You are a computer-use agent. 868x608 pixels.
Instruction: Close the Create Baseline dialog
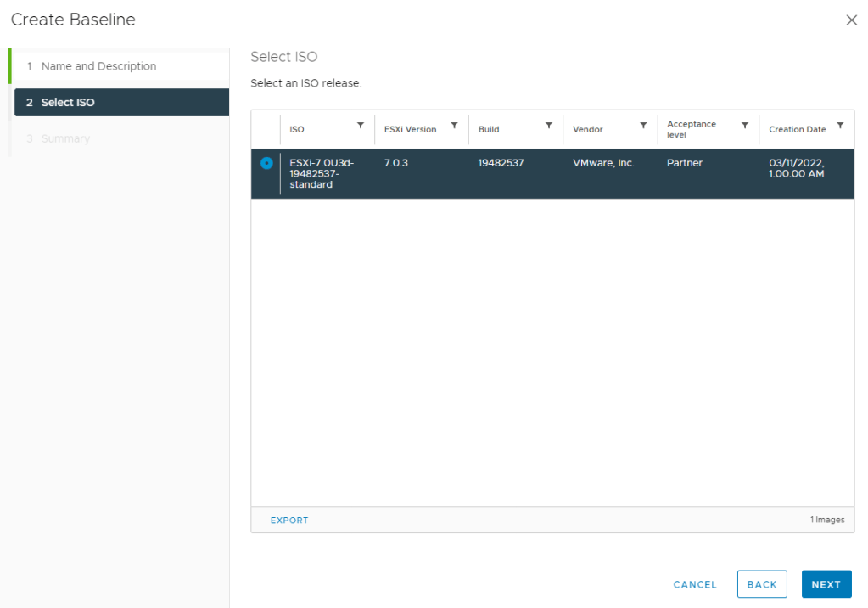[x=851, y=20]
